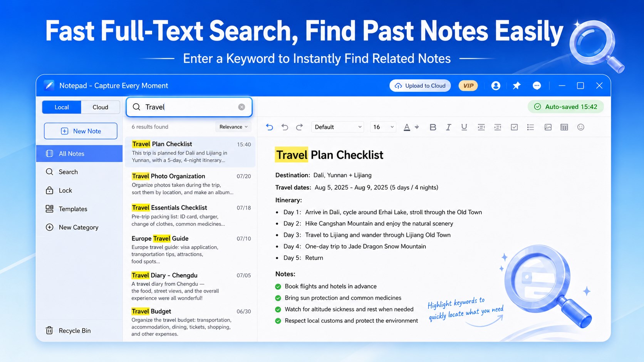
Task: Open the Europe Travel Guide note
Action: tap(191, 250)
